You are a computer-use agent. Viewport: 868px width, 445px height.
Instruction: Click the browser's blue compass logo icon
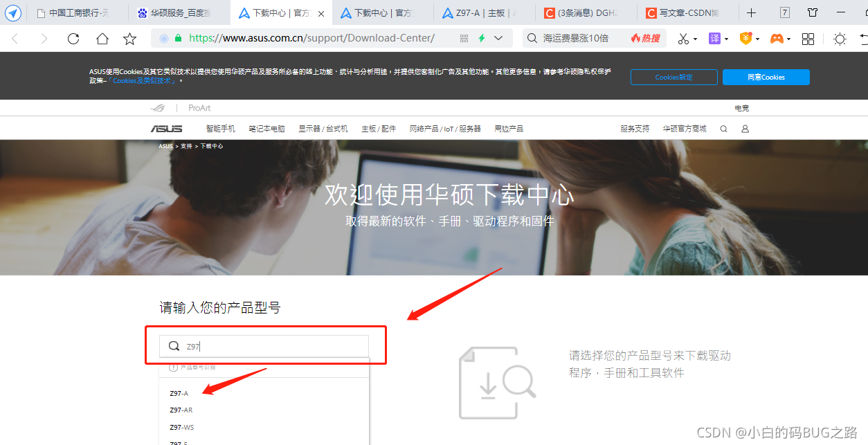coord(13,12)
